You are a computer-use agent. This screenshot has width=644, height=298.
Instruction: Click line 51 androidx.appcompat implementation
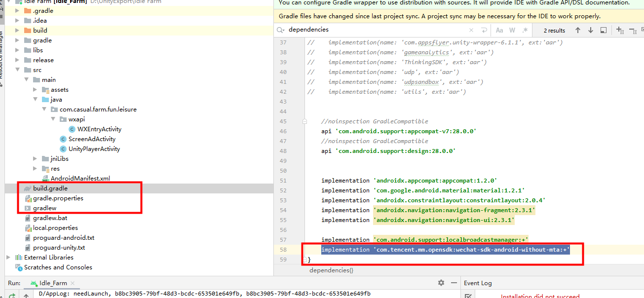coord(409,181)
